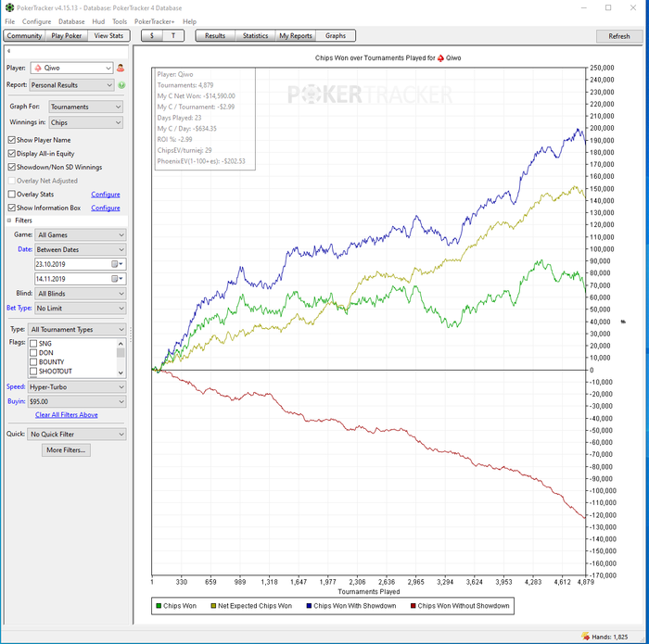This screenshot has height=644, width=649.
Task: Open calendar picker for end date 14.11.2019
Action: coord(117,279)
